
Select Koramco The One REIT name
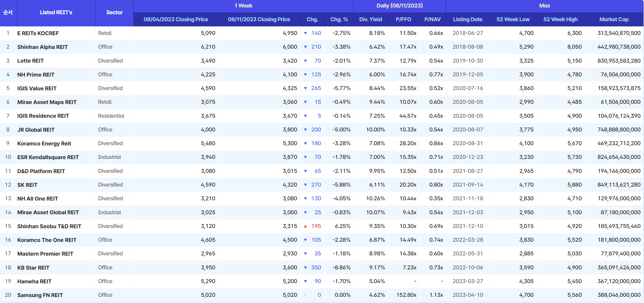pos(47,240)
